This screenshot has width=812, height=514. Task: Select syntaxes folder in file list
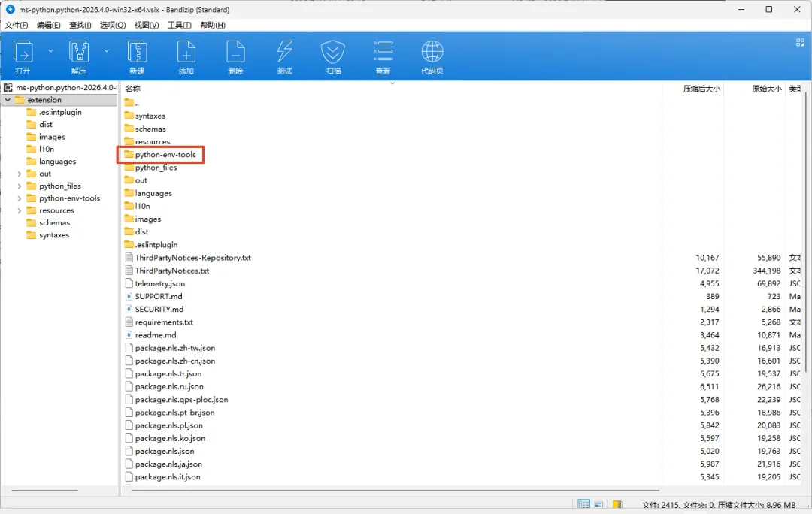click(145, 116)
